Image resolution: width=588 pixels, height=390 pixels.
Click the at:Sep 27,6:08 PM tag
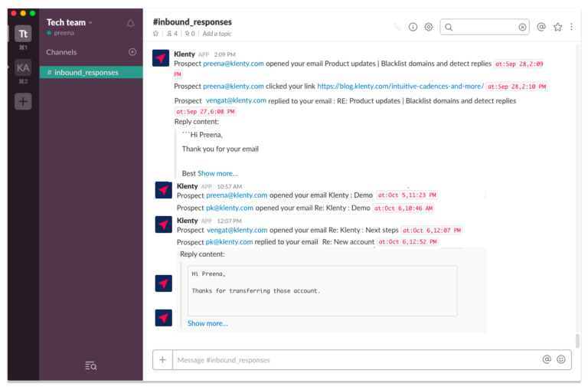coord(205,111)
